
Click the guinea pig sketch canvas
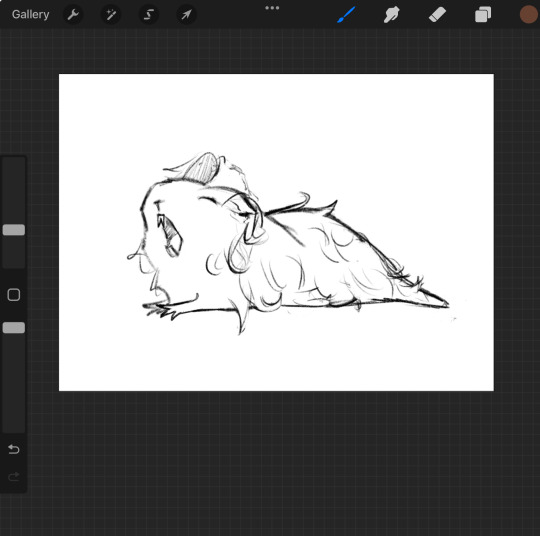pos(276,233)
